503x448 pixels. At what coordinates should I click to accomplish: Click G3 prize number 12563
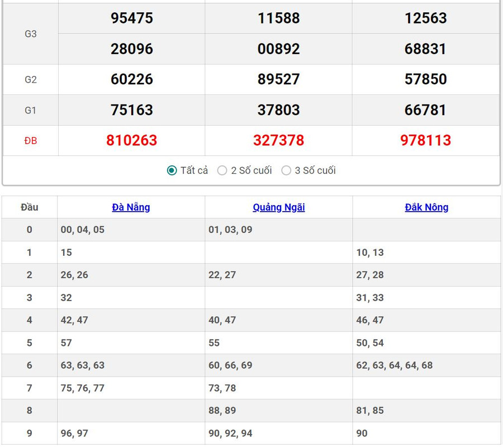426,18
